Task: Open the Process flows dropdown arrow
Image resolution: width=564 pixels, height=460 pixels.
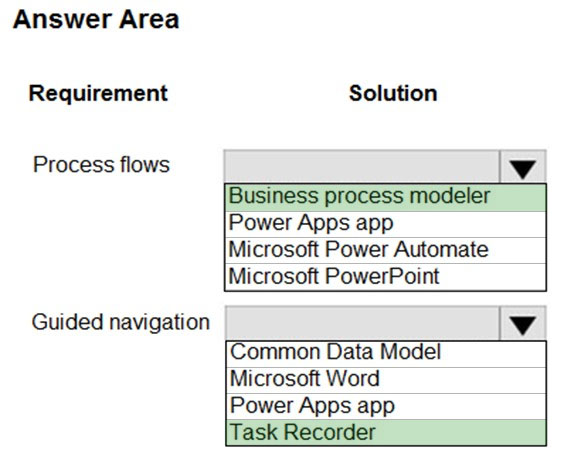Action: pyautogui.click(x=523, y=167)
